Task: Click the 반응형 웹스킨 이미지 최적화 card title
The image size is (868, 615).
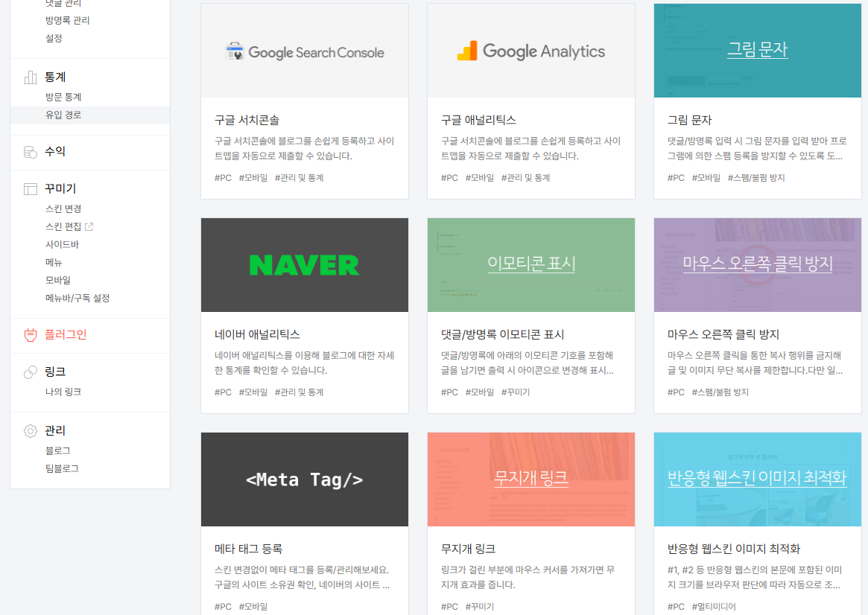Action: 733,549
